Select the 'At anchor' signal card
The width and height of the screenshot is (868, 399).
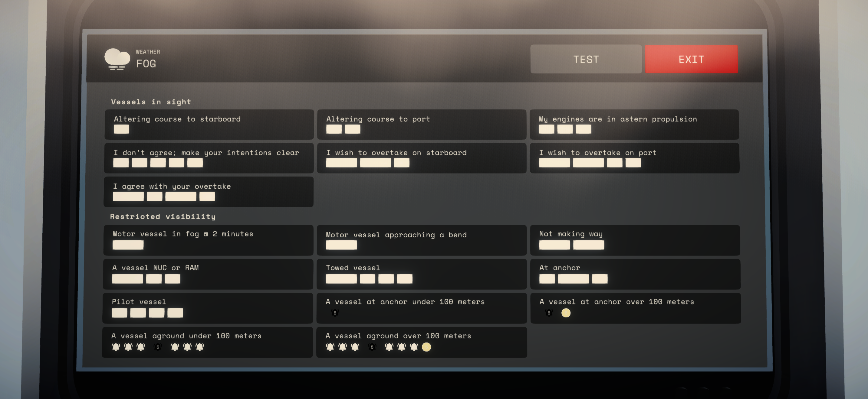(636, 274)
